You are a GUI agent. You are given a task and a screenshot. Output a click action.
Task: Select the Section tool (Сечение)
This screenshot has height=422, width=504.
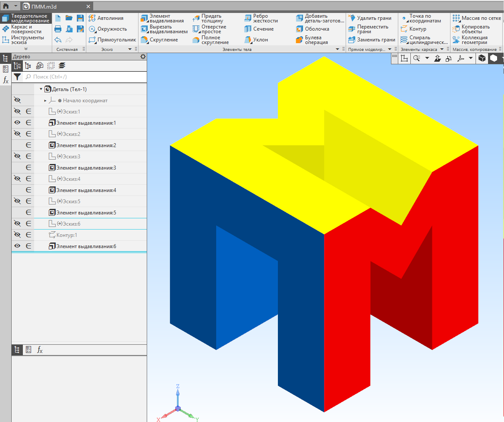point(259,29)
